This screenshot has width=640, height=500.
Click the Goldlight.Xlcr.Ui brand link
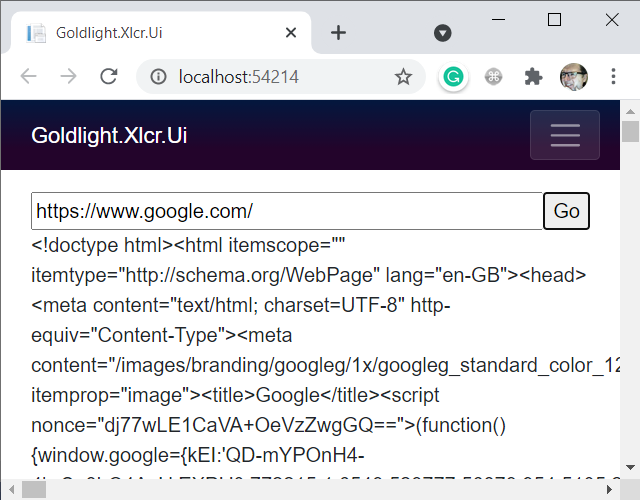pyautogui.click(x=109, y=136)
